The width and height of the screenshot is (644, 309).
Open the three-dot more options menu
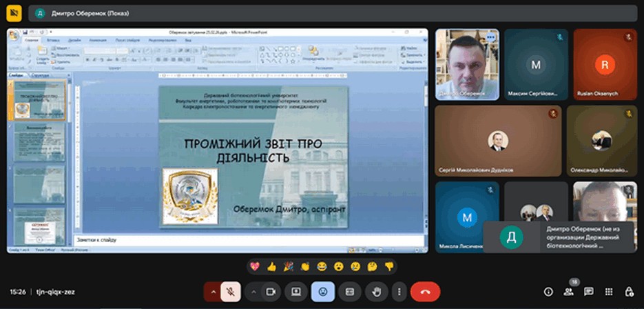(x=399, y=292)
